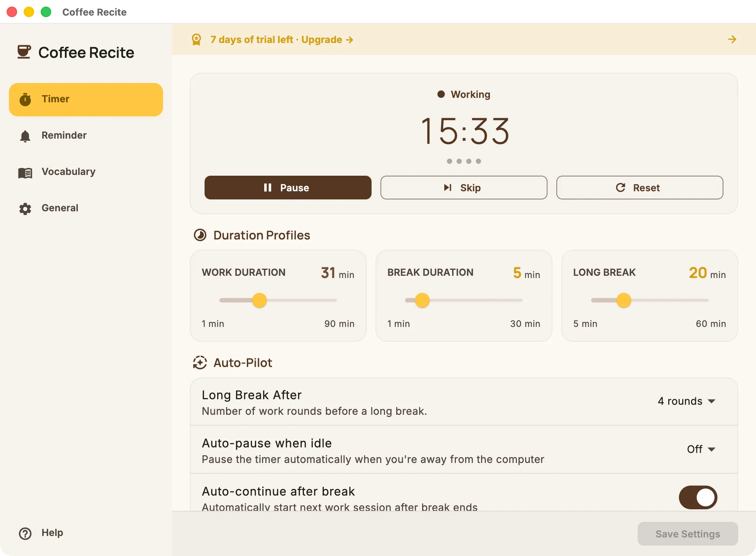Viewport: 756px width, 556px height.
Task: Click the yellow window minimize button
Action: [29, 12]
